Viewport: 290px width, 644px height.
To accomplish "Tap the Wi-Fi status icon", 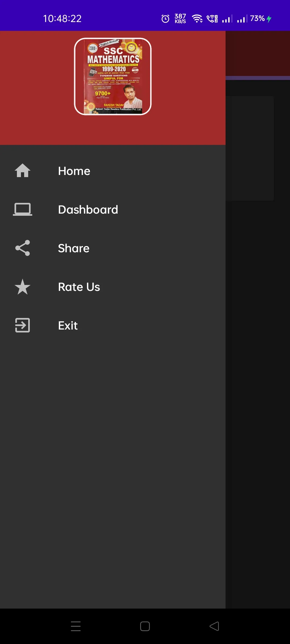I will pyautogui.click(x=197, y=19).
